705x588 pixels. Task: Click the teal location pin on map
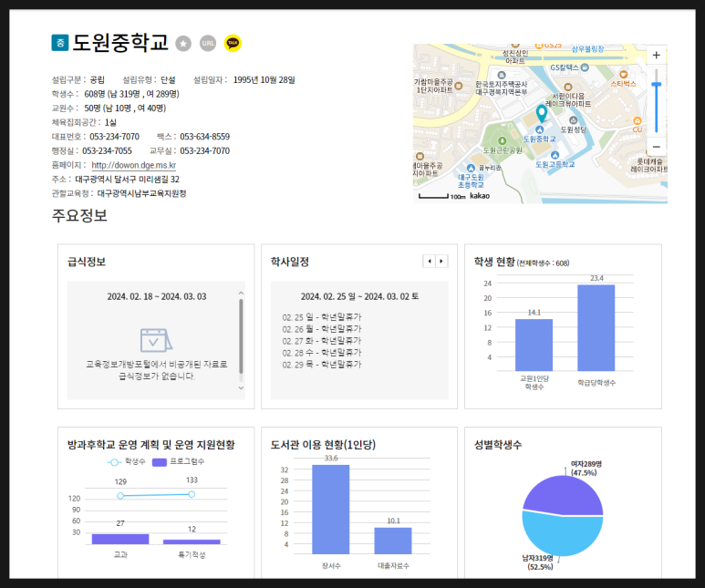pos(542,113)
